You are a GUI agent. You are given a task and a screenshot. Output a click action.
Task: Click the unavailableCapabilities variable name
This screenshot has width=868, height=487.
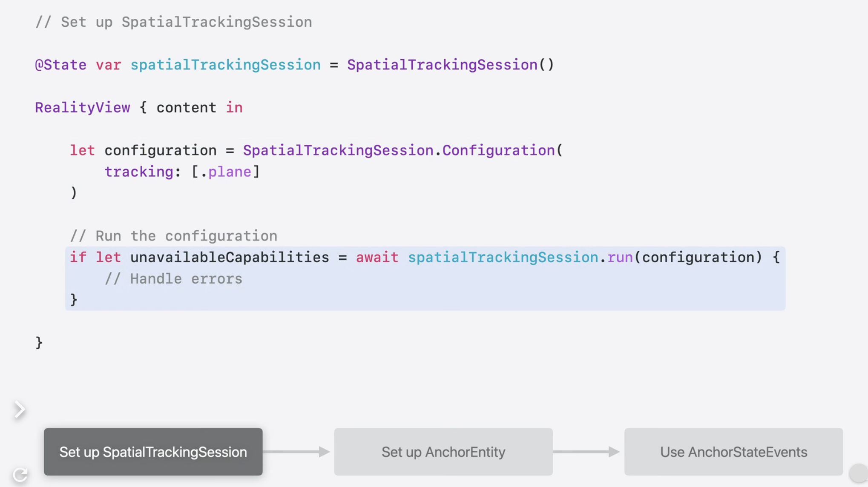[x=230, y=257]
